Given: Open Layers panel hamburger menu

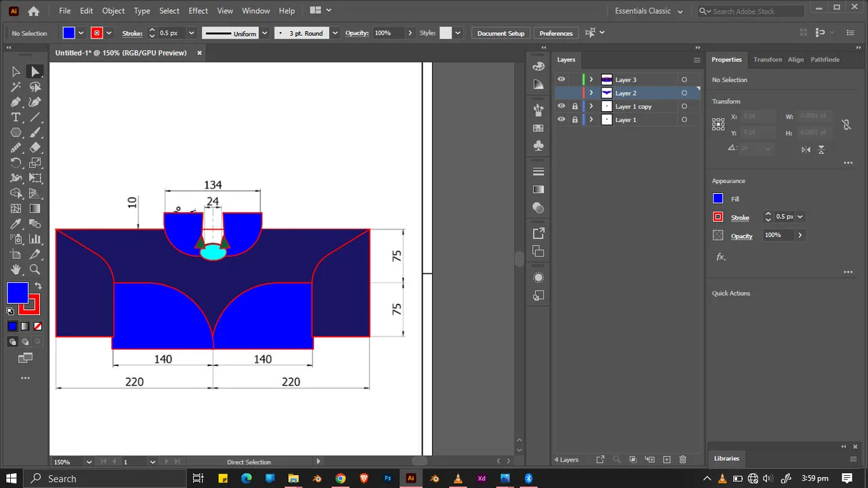Looking at the screenshot, I should [x=696, y=60].
